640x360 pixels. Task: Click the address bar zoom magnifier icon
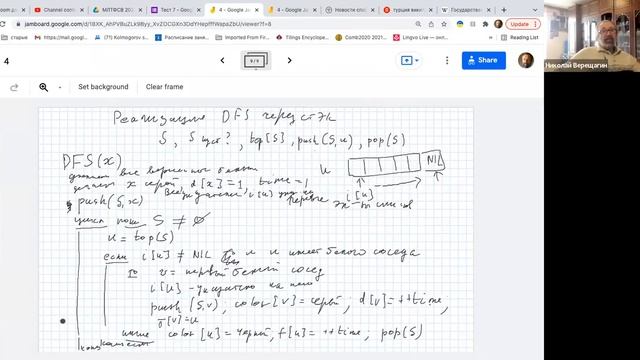(x=418, y=24)
